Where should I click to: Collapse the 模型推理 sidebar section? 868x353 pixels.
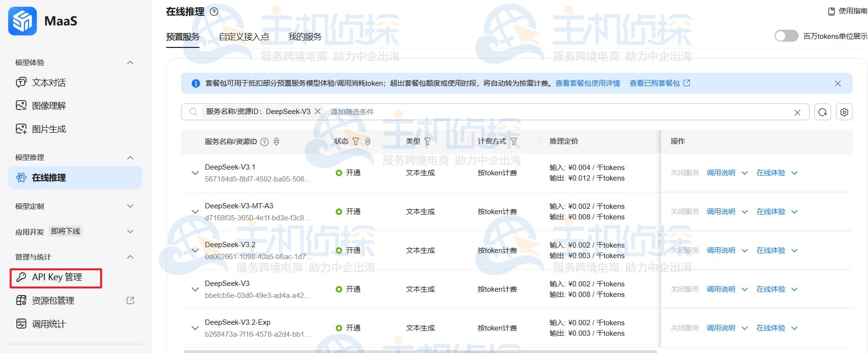click(x=130, y=158)
